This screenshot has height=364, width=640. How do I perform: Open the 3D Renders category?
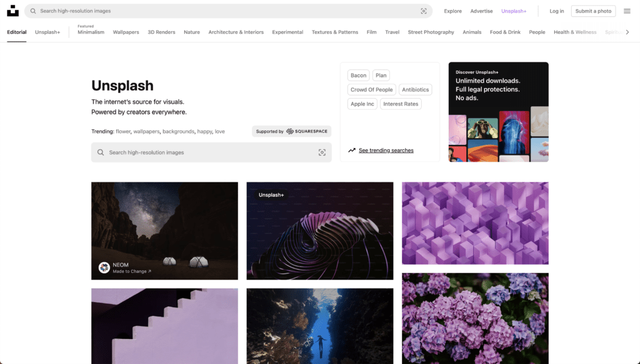click(x=161, y=32)
